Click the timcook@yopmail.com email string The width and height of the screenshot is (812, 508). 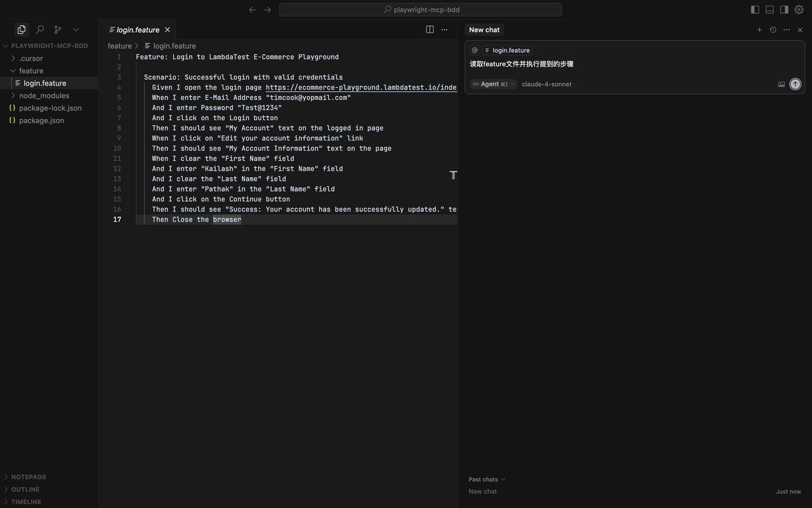[x=308, y=98]
